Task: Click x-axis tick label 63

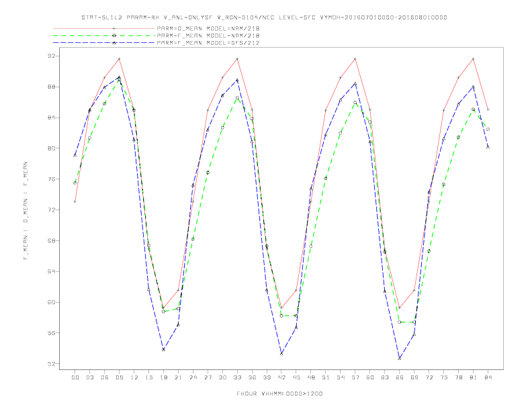Action: 385,377
